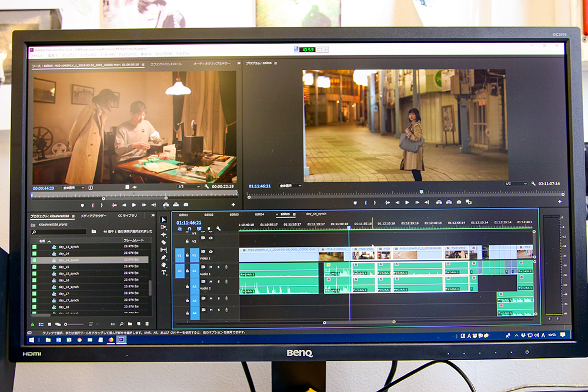588x392 pixels.
Task: Adjust Project panel thumbnail zoom slider
Action: 74,324
